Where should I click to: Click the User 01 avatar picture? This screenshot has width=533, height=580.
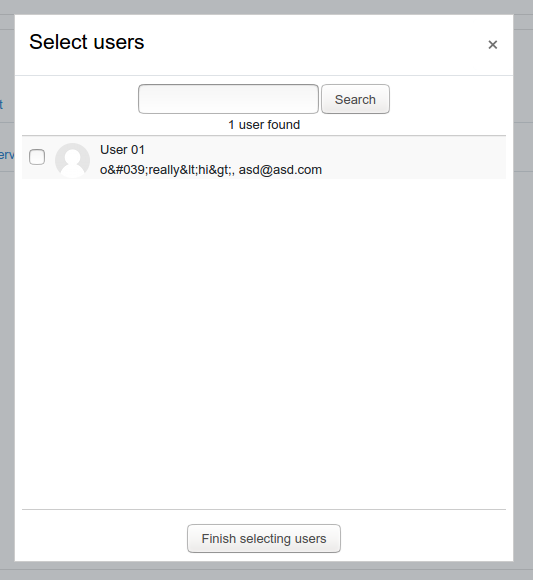(x=72, y=160)
